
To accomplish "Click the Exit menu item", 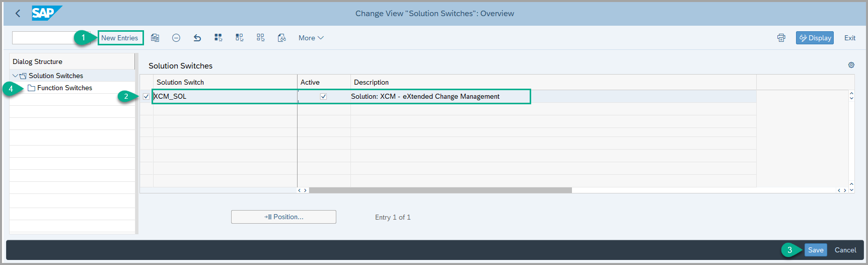I will (849, 38).
